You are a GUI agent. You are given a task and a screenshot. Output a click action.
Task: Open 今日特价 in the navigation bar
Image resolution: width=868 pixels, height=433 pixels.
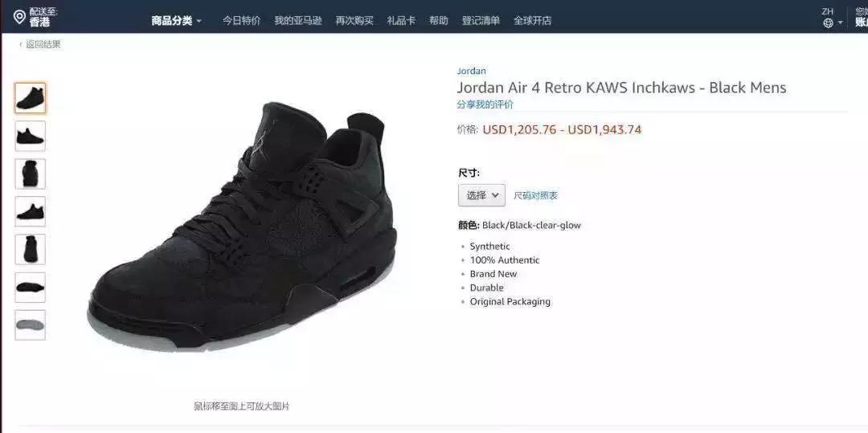coord(242,21)
